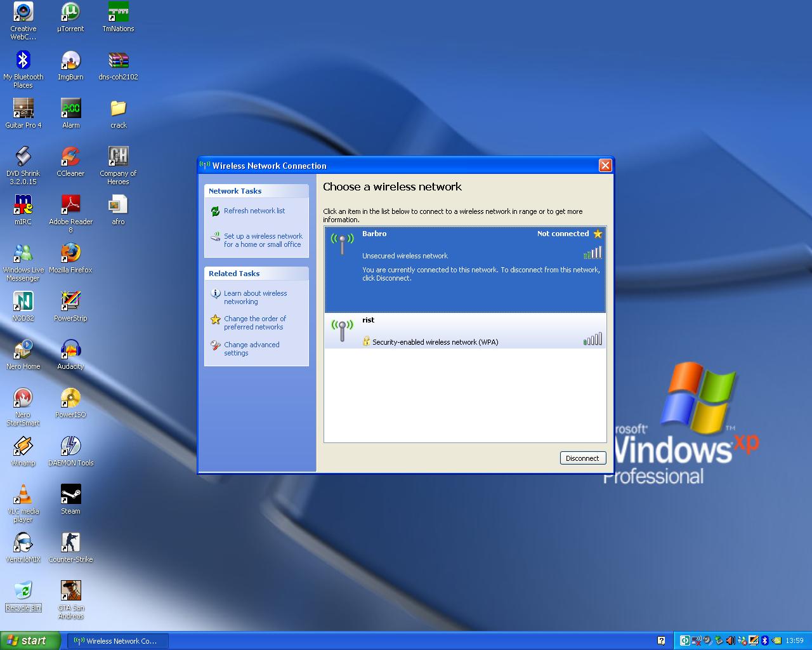Click the VLC media player icon
This screenshot has height=650, width=812.
(x=23, y=495)
